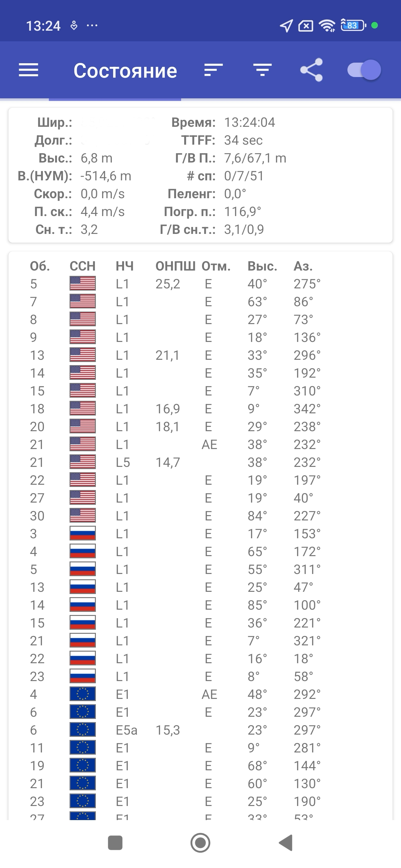Tap the ОНПШ column header
Screen dimensions: 401x868
(175, 266)
